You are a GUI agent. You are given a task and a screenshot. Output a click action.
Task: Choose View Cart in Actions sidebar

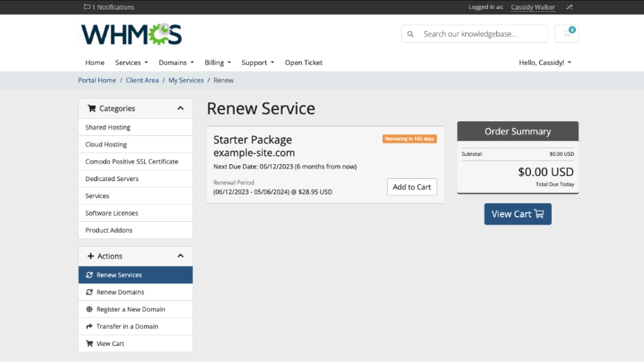[x=136, y=344]
